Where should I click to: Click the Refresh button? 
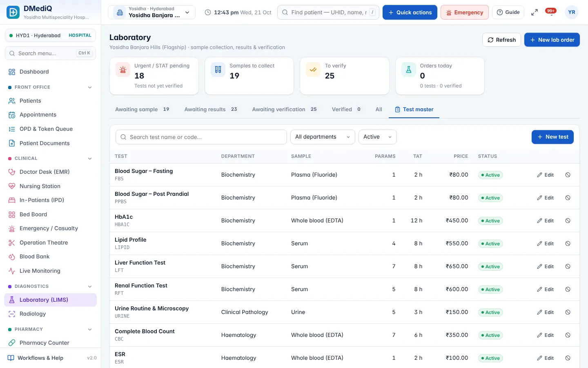(x=501, y=40)
